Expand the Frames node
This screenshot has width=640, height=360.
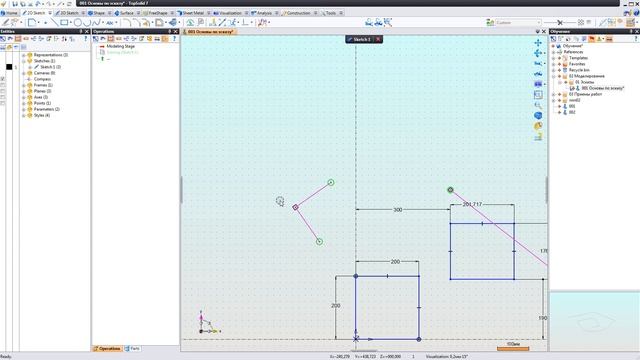[24, 85]
